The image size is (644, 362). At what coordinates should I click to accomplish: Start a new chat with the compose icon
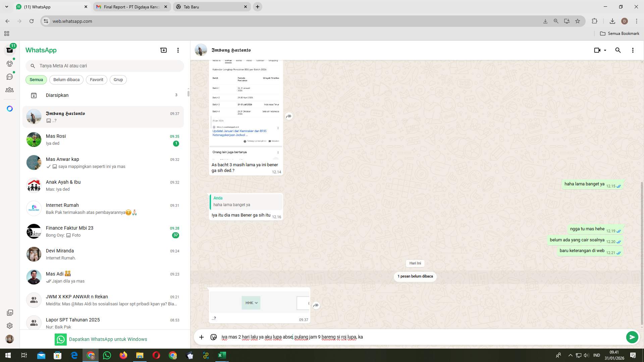tap(163, 50)
